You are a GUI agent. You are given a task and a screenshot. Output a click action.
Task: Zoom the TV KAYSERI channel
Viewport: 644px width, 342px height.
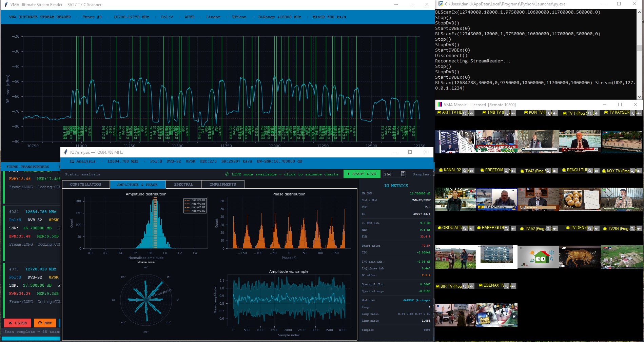pyautogui.click(x=632, y=113)
